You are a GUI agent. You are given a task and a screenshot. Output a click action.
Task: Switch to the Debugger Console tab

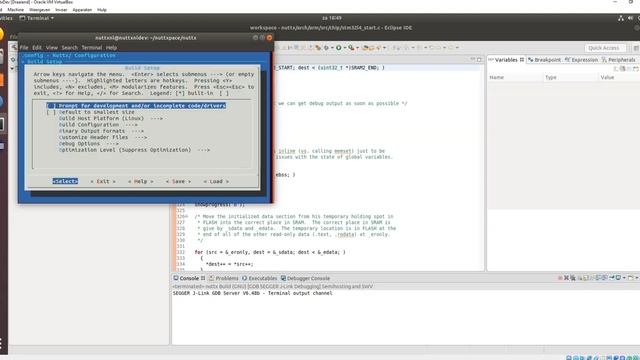tap(305, 278)
